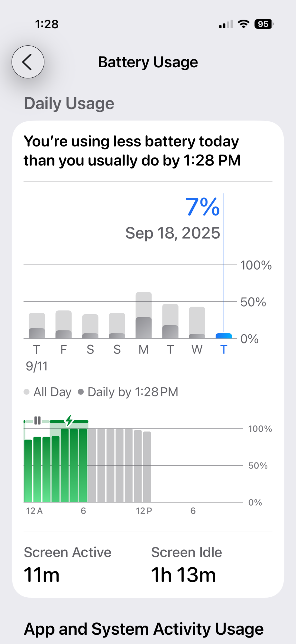
Task: Tap the 7% Sep 18, 2025 readout
Action: (x=173, y=218)
